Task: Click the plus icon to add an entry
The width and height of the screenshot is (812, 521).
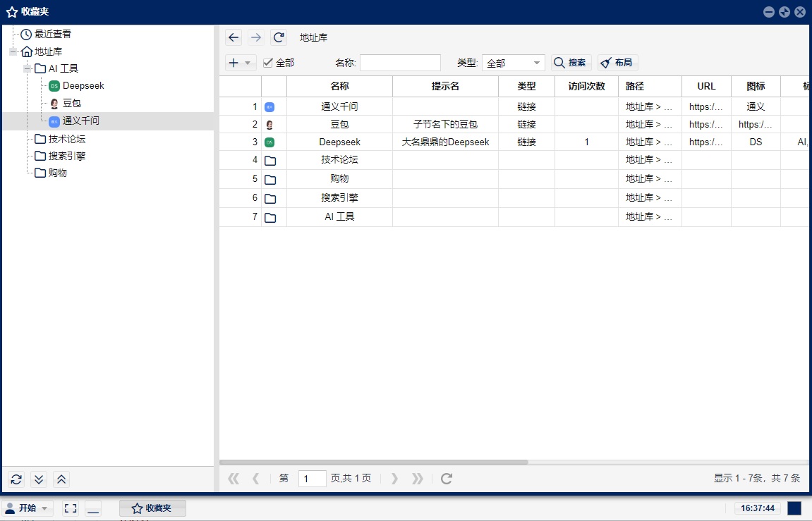Action: coord(233,62)
